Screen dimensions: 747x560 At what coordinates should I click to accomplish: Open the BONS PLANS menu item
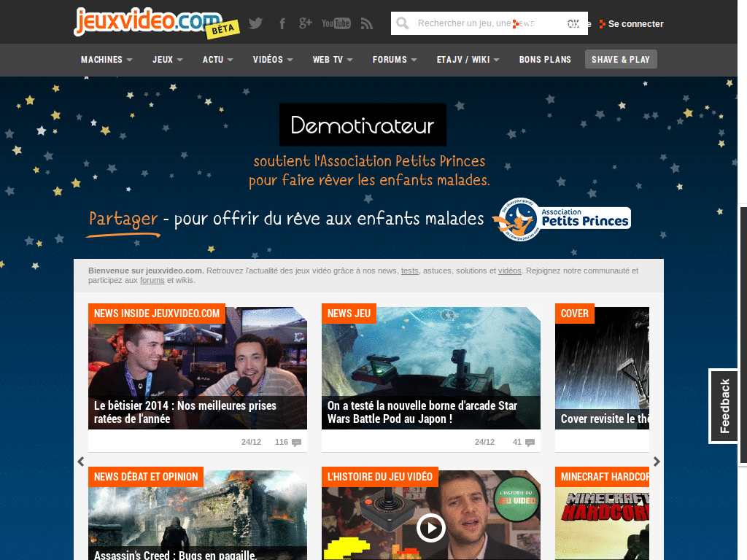[x=545, y=60]
